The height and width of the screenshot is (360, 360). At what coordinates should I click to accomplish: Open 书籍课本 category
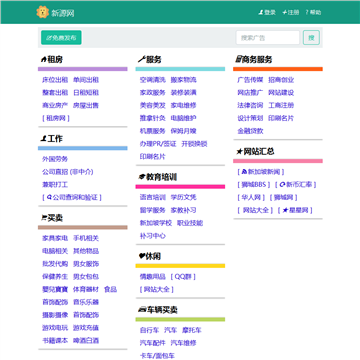[x=55, y=341]
